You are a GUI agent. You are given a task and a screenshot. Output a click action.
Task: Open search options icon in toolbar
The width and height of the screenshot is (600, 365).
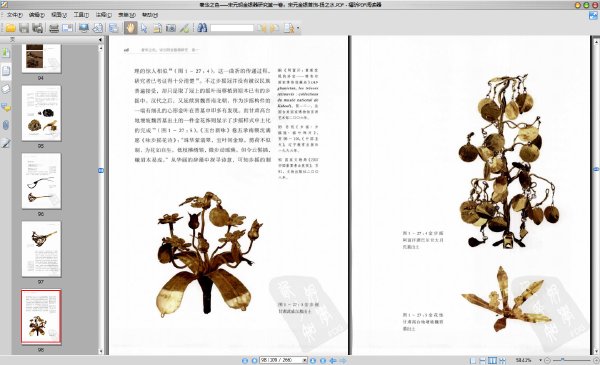click(x=289, y=28)
